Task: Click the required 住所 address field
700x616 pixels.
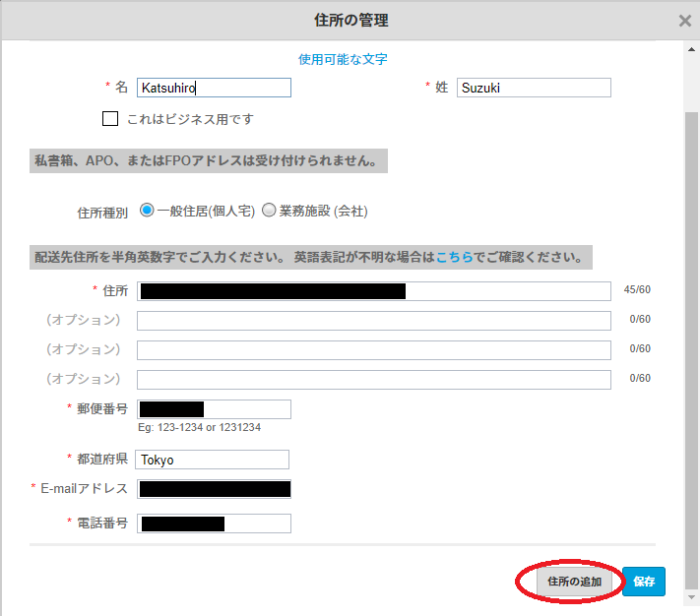Action: (374, 291)
